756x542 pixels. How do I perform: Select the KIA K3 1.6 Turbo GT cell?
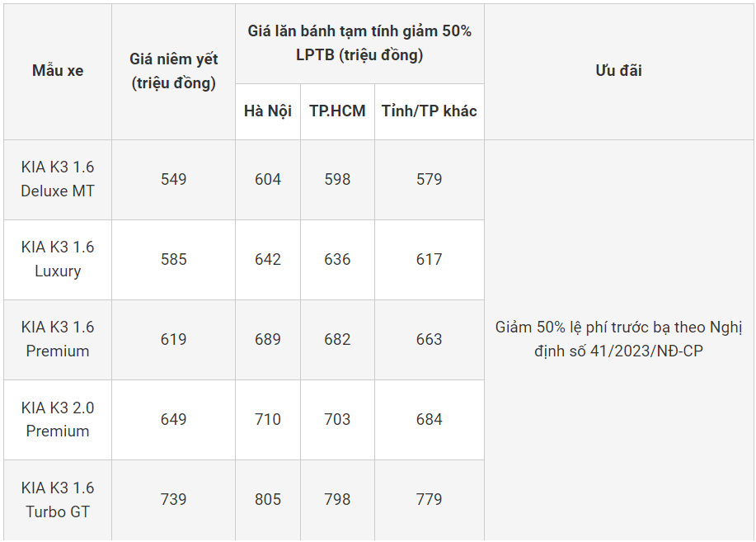tap(58, 499)
